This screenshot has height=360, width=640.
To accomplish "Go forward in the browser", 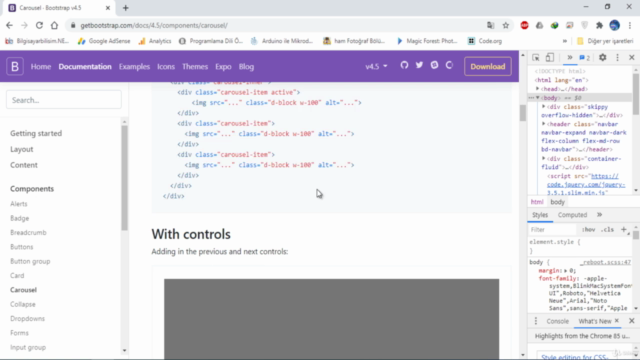I will [x=24, y=25].
